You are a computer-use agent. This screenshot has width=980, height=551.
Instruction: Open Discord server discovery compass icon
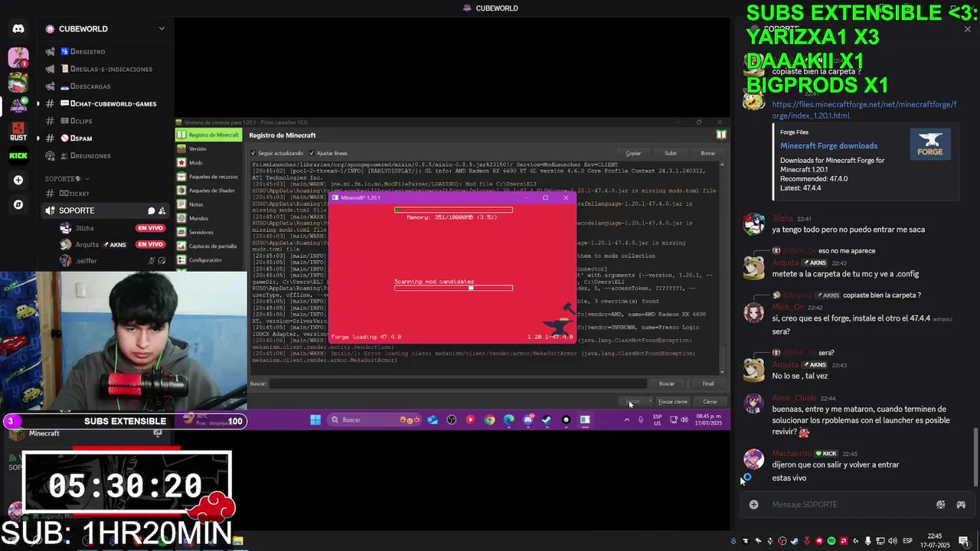tap(18, 204)
